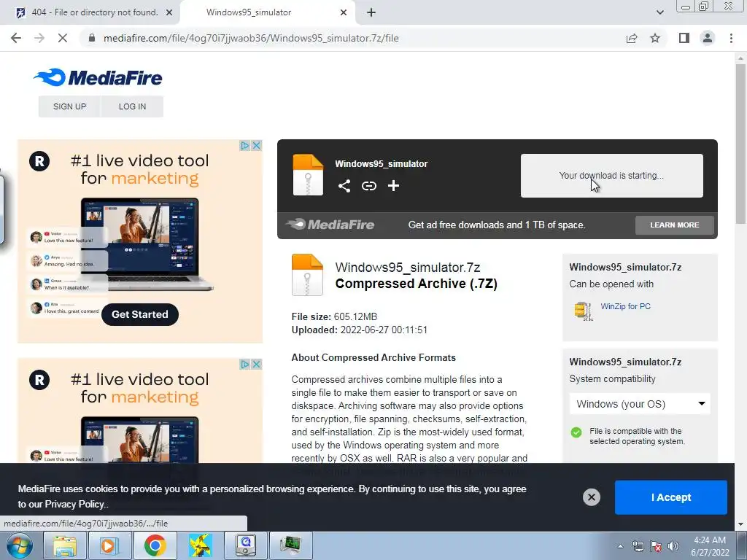Open Windows Explorer from taskbar
Image resolution: width=747 pixels, height=560 pixels.
(64, 545)
